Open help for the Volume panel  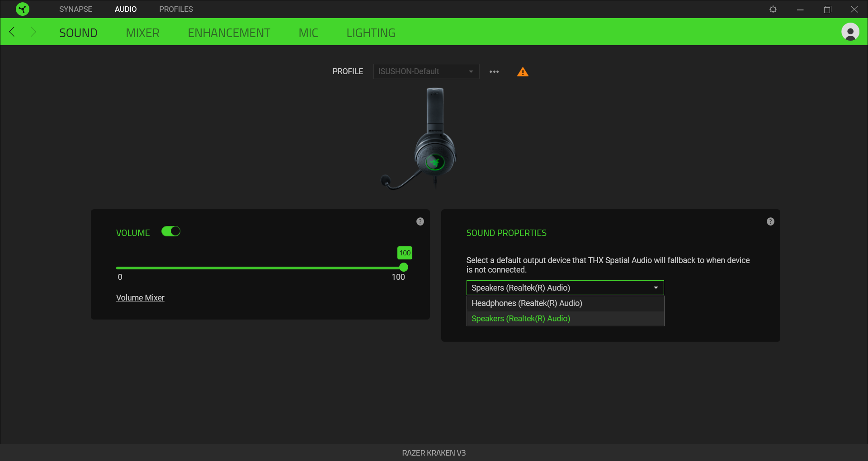pos(420,221)
